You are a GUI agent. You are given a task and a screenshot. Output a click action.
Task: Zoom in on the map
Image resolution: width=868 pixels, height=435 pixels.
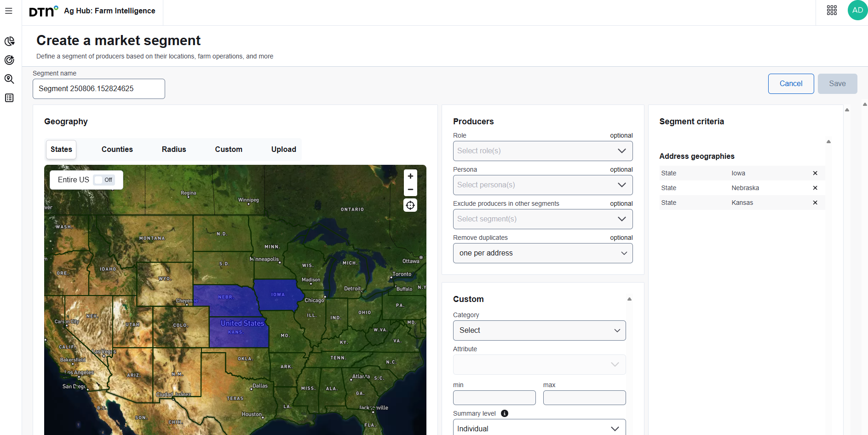[410, 176]
